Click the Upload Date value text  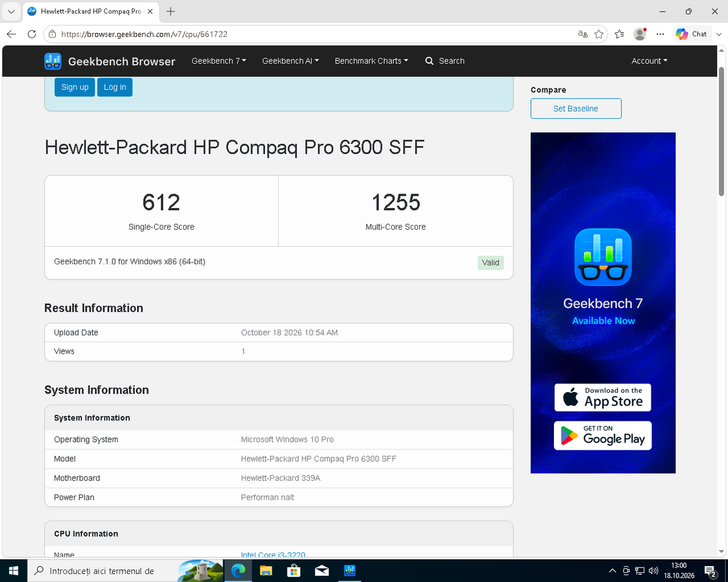[x=289, y=332]
